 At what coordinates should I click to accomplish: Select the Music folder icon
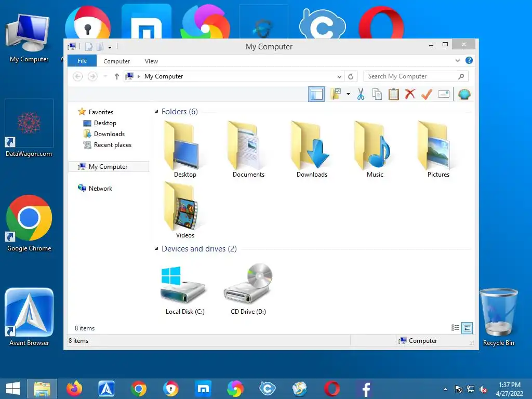click(x=375, y=150)
